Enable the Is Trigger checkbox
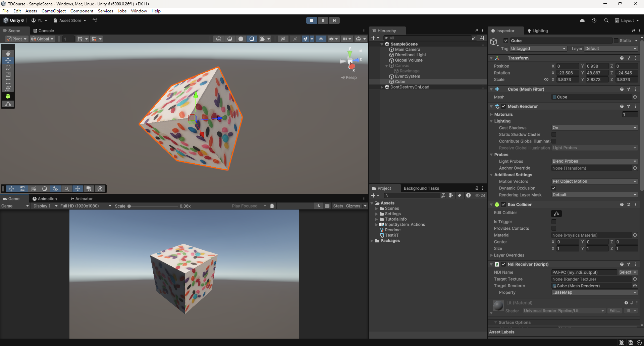 point(554,222)
